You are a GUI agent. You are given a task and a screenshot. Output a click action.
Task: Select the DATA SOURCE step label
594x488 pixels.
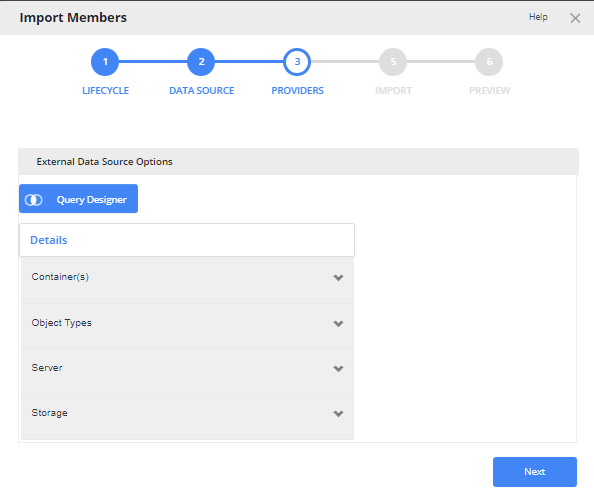click(x=202, y=91)
